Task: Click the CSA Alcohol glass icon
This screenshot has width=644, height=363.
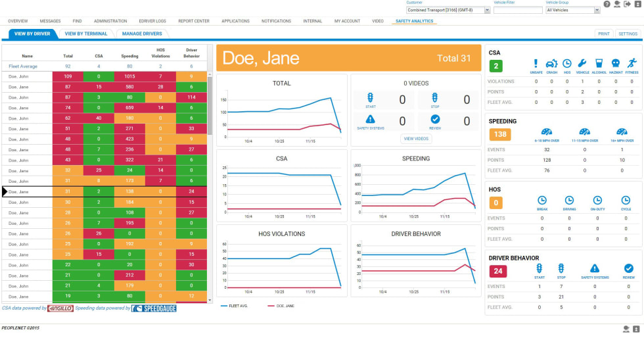Action: click(x=597, y=64)
